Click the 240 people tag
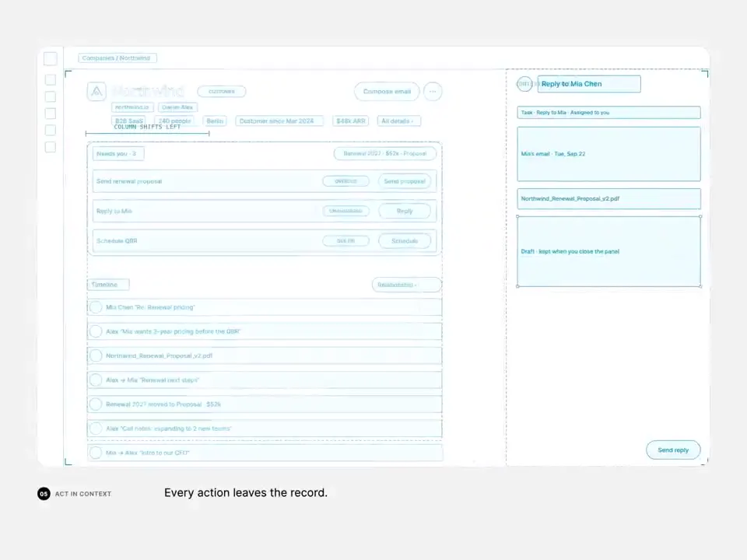 click(175, 121)
